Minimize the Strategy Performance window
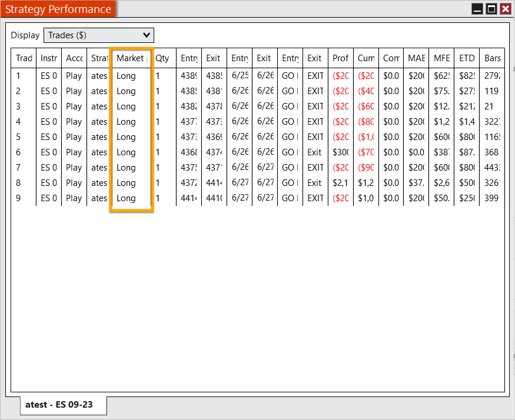This screenshot has height=420, width=515. [477, 9]
